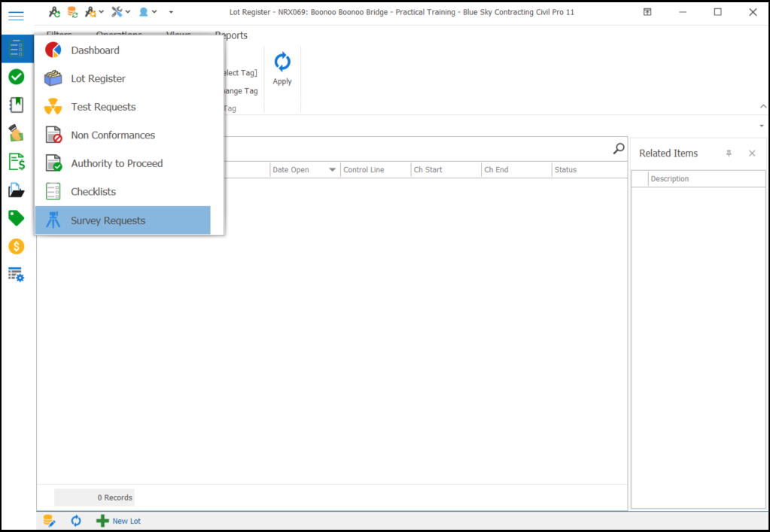770x532 pixels.
Task: Click the New Lot button
Action: tap(119, 521)
